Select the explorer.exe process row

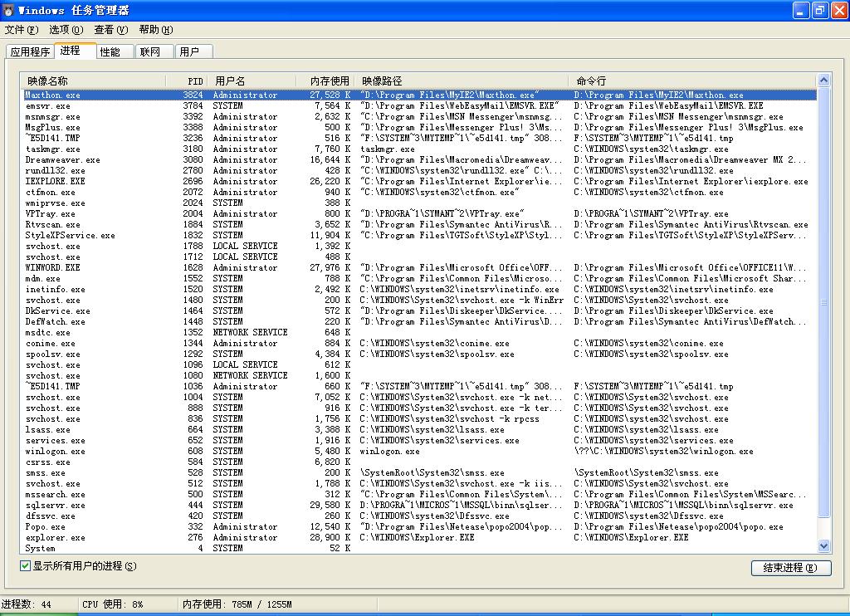coord(420,538)
